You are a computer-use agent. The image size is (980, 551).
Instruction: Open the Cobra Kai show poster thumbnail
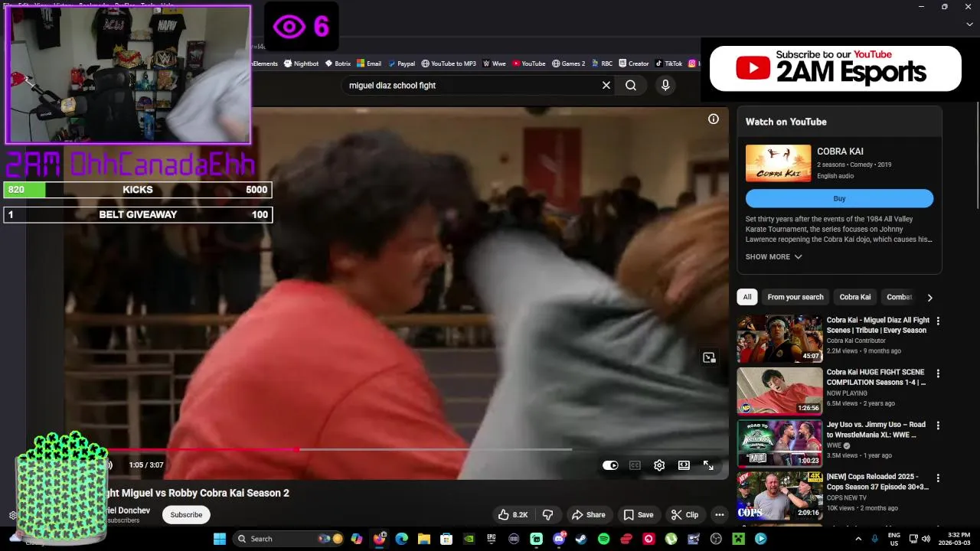pyautogui.click(x=778, y=163)
